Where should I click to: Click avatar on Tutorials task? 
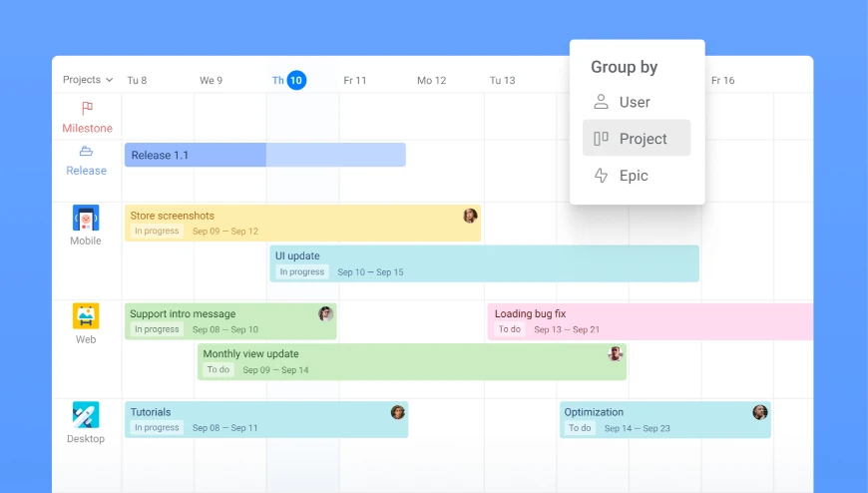pyautogui.click(x=397, y=412)
